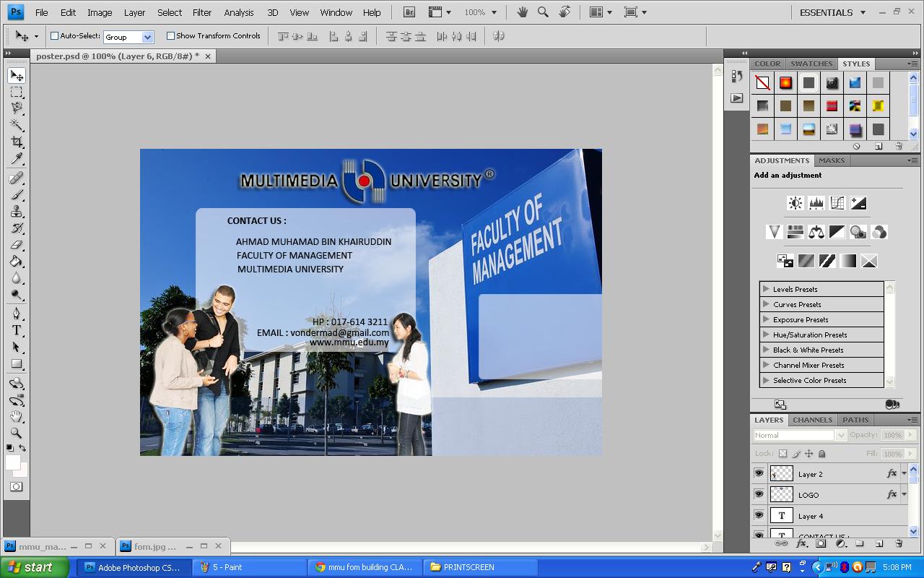Viewport: 924px width, 578px height.
Task: Hide Layer 2 via eye icon
Action: tap(759, 474)
